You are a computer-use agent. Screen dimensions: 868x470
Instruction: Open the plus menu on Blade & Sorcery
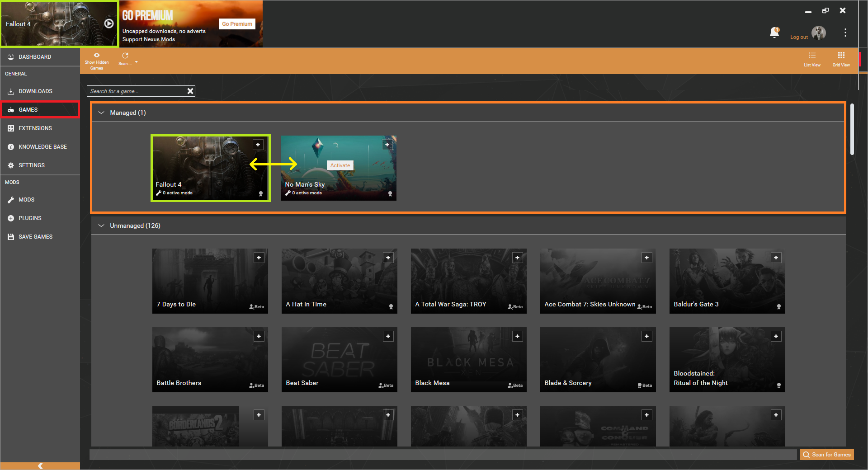tap(646, 336)
